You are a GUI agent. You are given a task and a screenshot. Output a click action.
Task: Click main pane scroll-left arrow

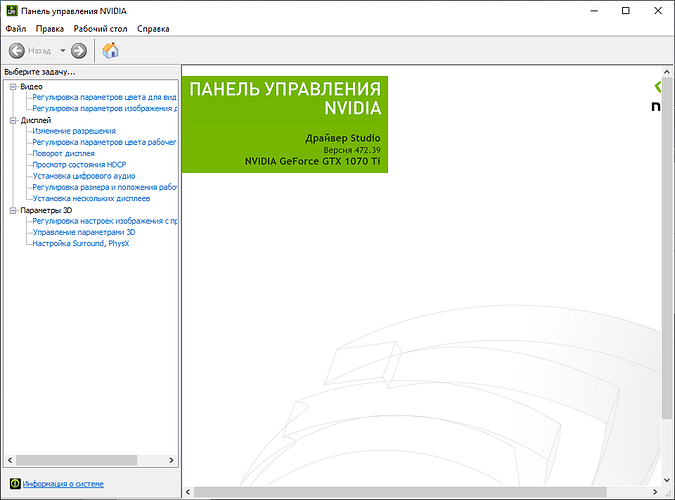tap(188, 491)
